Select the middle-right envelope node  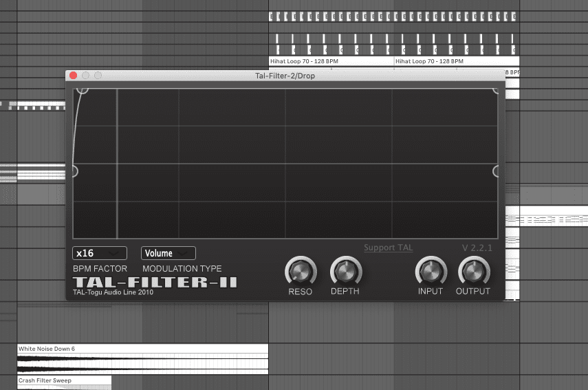(x=497, y=171)
